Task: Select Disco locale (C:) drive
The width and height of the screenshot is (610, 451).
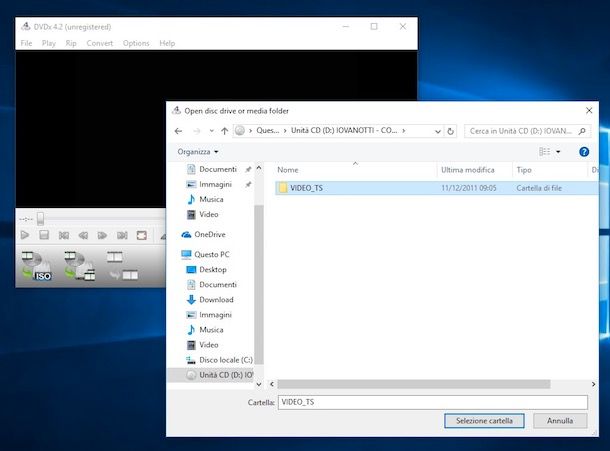Action: pos(226,360)
